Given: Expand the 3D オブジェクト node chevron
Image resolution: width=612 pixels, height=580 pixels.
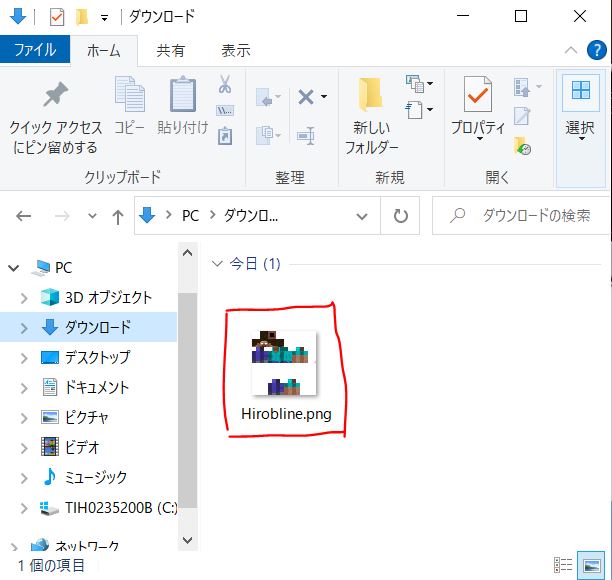Looking at the screenshot, I should tap(24, 298).
